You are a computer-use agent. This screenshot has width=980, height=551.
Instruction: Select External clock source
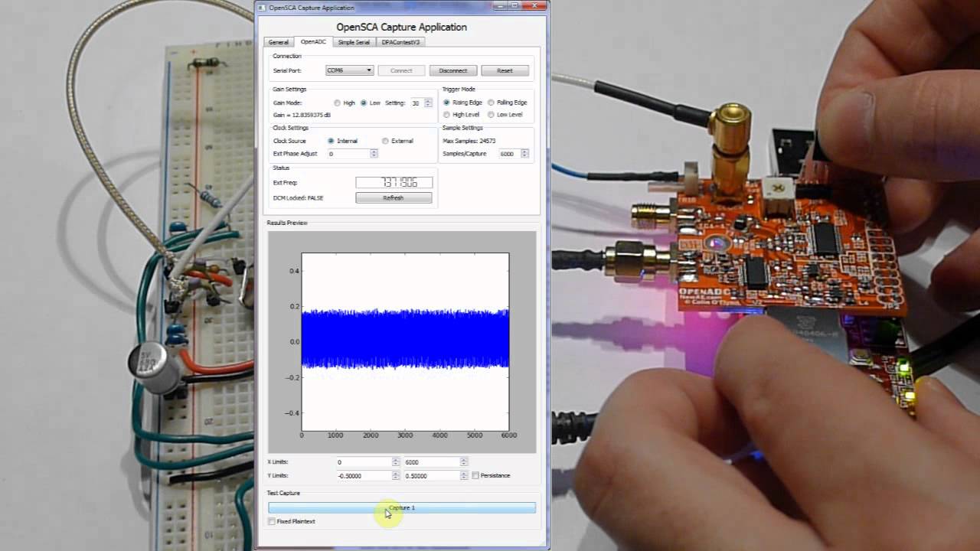[x=385, y=141]
